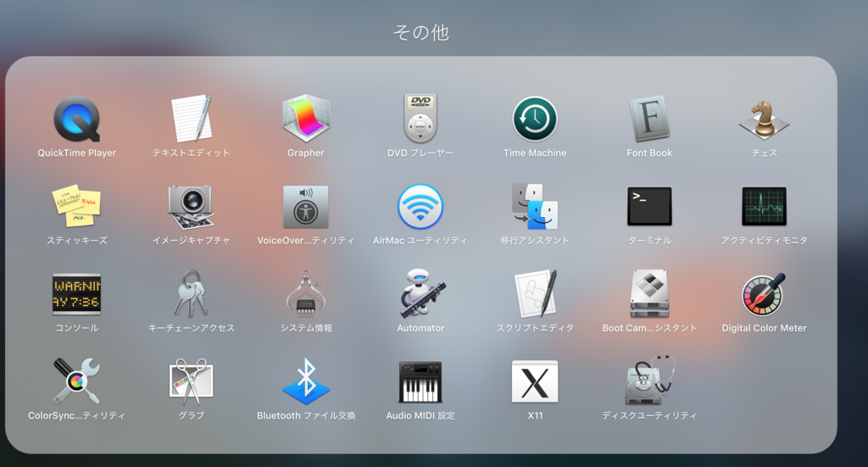Launch Bluetooth ファイル交換 icon
This screenshot has width=868, height=467.
305,381
